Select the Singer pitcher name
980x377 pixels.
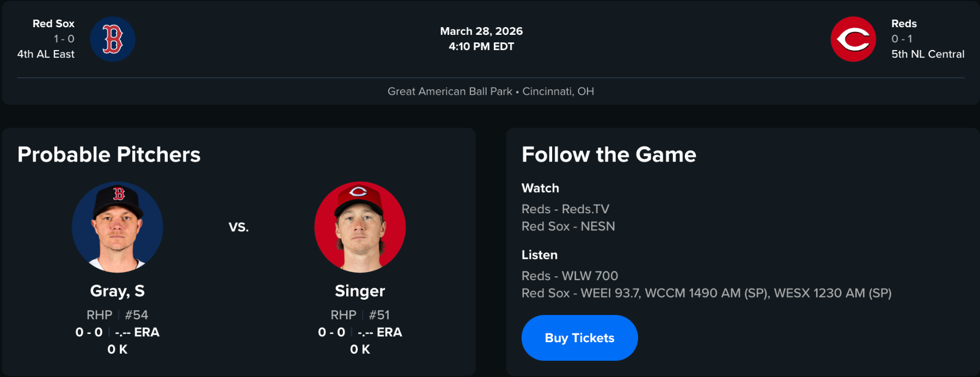[x=360, y=291]
